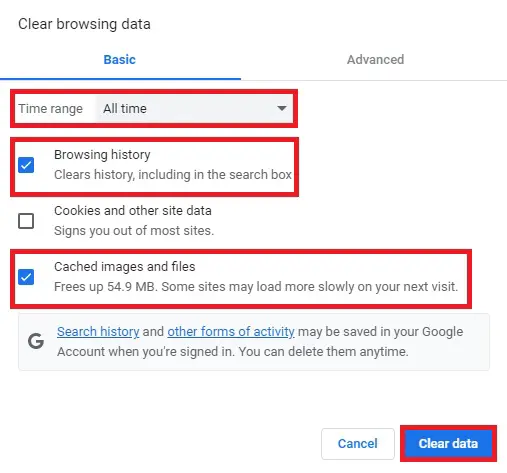Click the Cached images and files label
The image size is (507, 473).
coord(124,267)
